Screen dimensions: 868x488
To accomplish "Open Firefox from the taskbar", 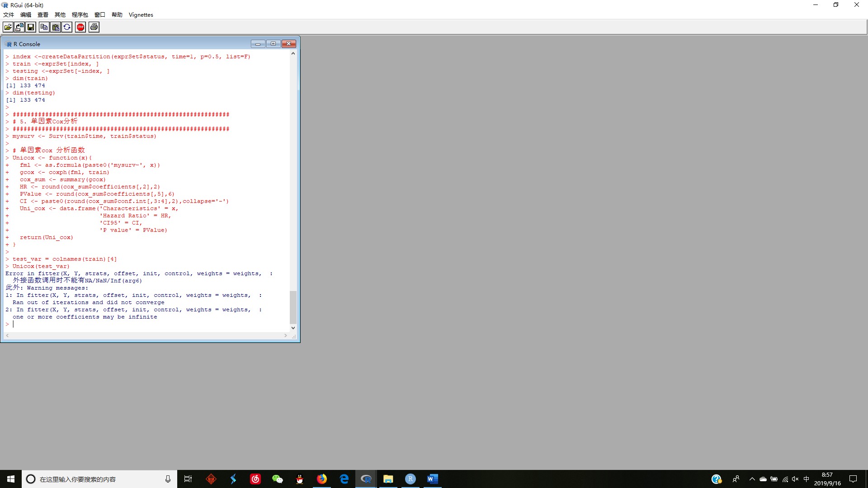I will pos(322,479).
